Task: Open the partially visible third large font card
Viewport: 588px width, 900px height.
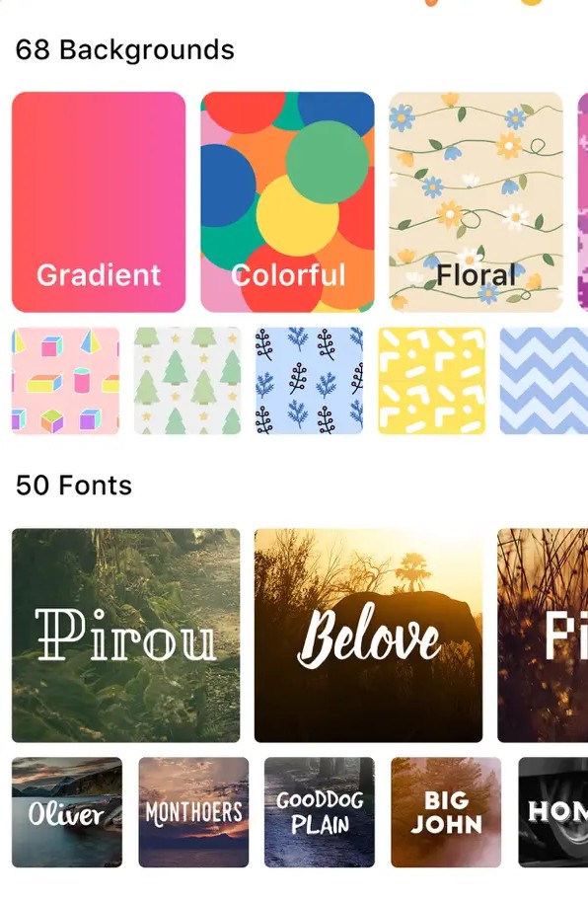Action: 543,636
